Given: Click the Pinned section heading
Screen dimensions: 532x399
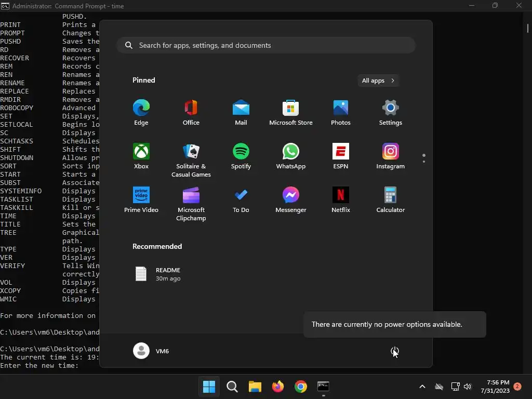Looking at the screenshot, I should coord(143,80).
